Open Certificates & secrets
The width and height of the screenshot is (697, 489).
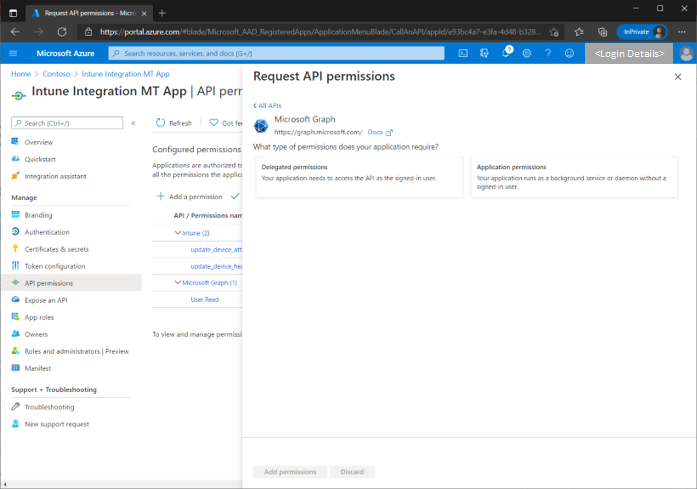56,249
